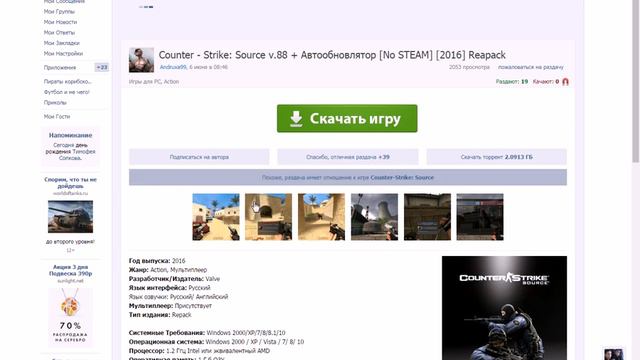
Task: Open second game screenshot thumbnail
Action: click(x=269, y=217)
